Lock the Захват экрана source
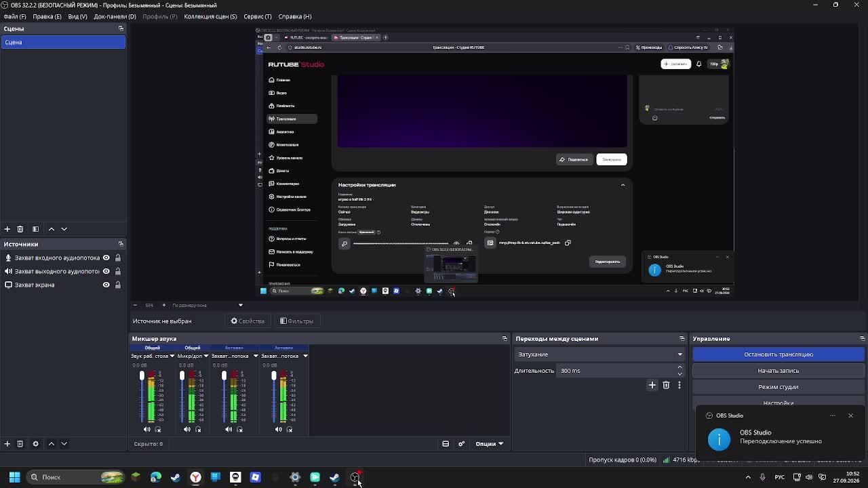 (117, 285)
